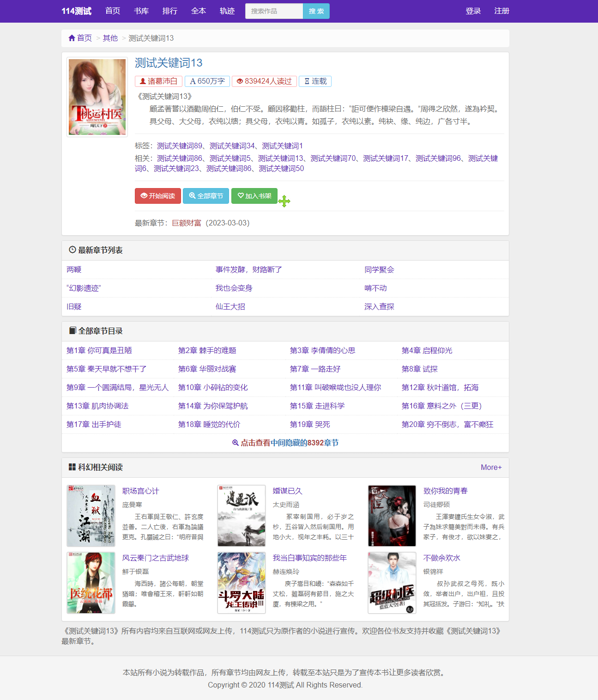This screenshot has width=598, height=700.
Task: Open 第20章 穷不倒志，富不癫狂
Action: [x=447, y=424]
